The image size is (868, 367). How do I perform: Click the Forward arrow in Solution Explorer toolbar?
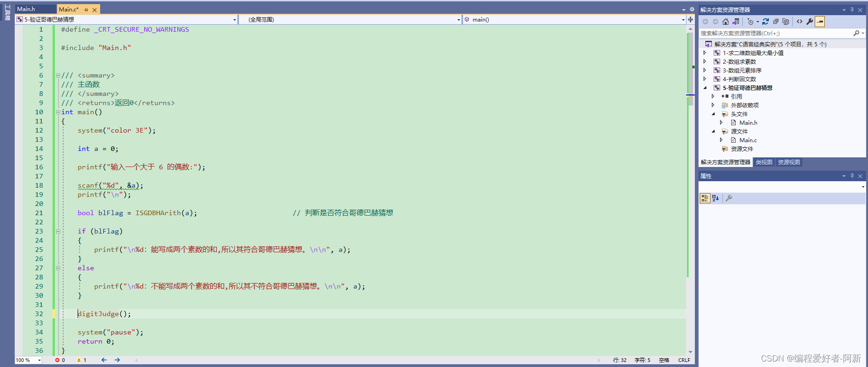click(x=716, y=22)
